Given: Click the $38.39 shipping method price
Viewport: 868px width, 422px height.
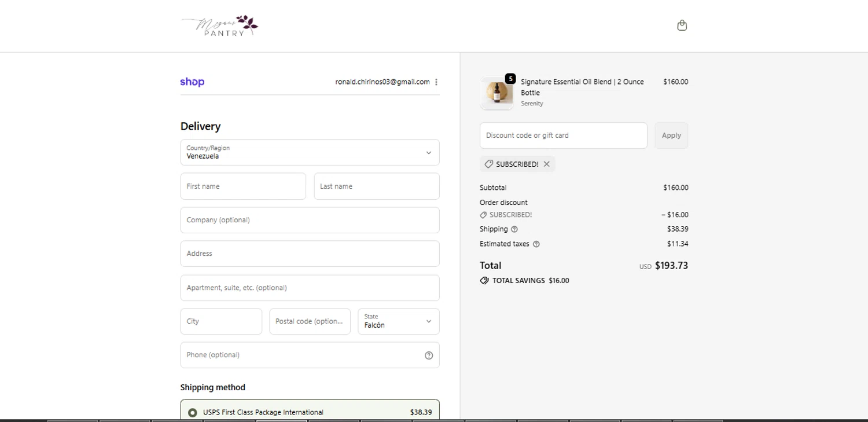Looking at the screenshot, I should pos(421,413).
